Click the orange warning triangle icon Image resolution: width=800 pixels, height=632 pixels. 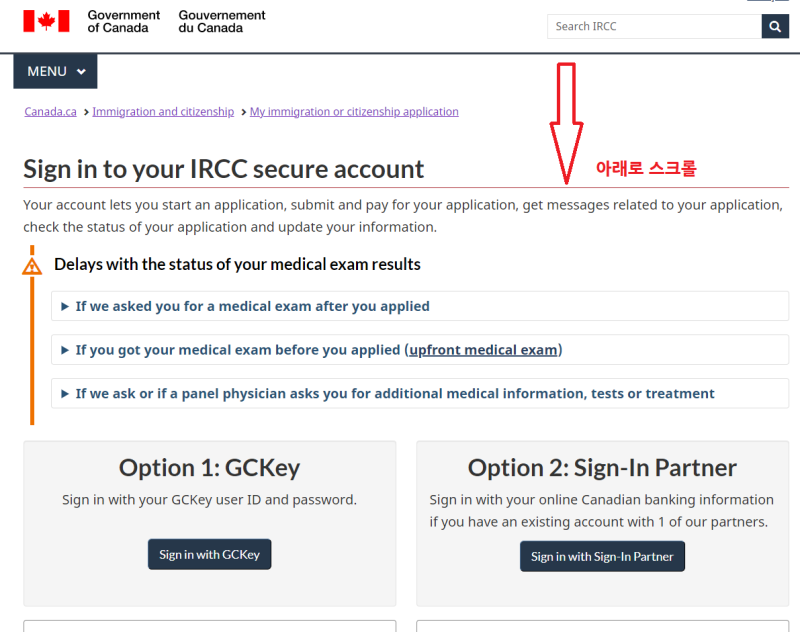coord(32,266)
